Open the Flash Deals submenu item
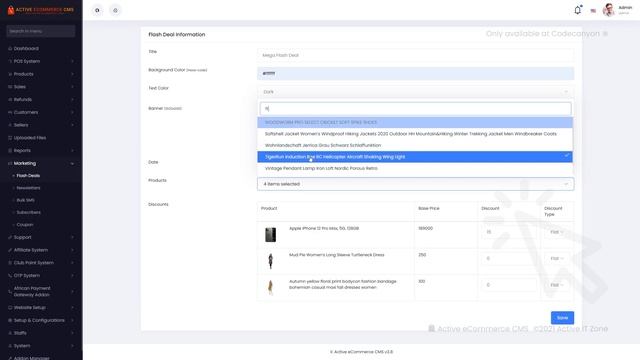Viewport: 640px width, 360px height. [28, 176]
